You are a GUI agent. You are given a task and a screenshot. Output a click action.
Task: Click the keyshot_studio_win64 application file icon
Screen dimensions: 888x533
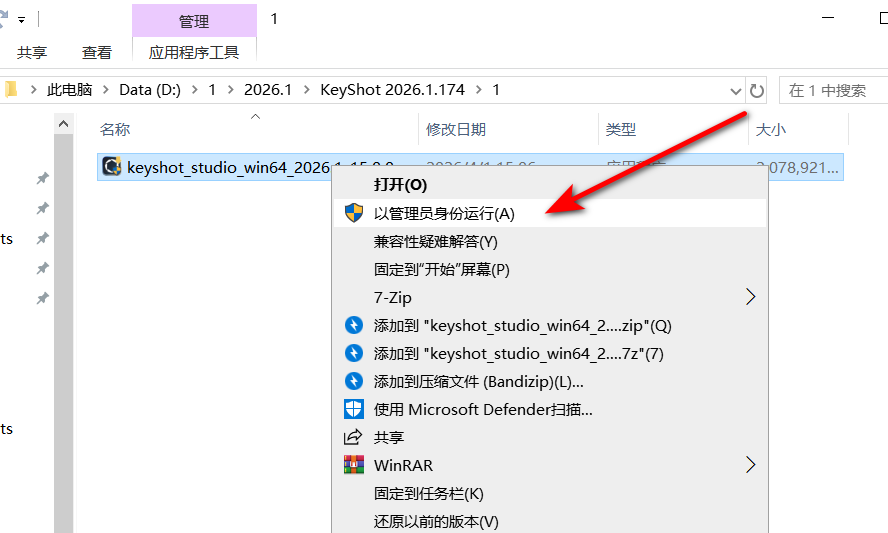(x=112, y=167)
